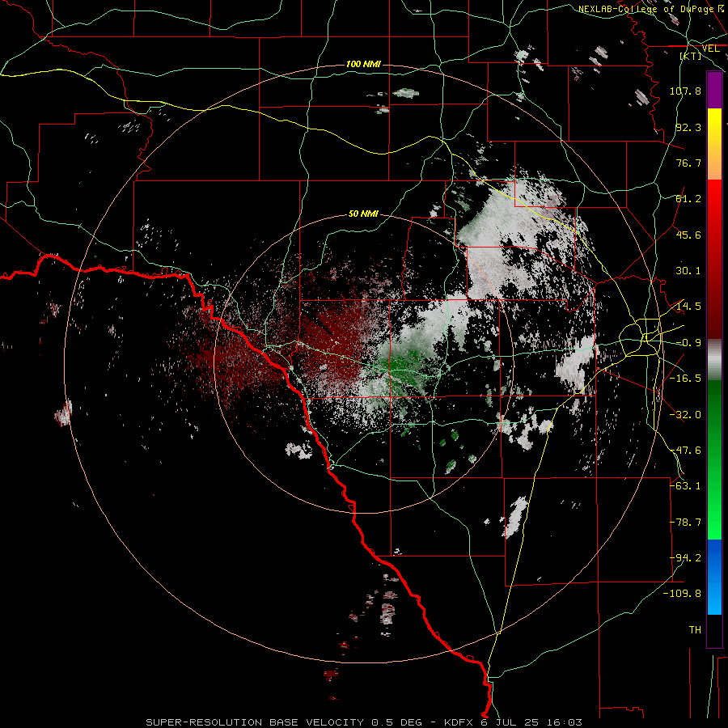Image resolution: width=728 pixels, height=728 pixels.
Task: Click the NEXLAB-College of DuPage credit text
Action: pos(651,9)
